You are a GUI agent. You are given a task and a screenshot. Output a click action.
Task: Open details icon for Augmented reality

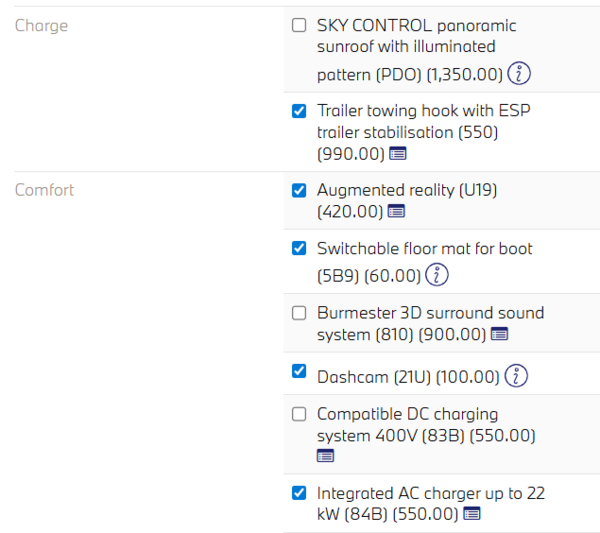tap(396, 211)
